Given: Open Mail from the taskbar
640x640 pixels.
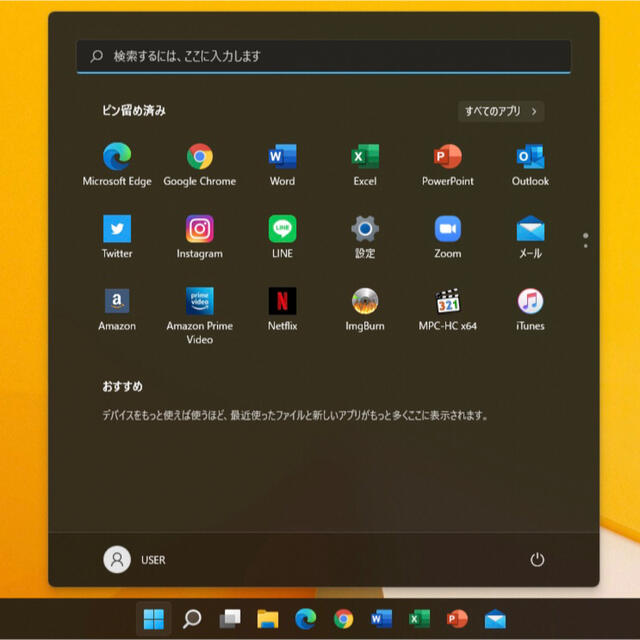Looking at the screenshot, I should (x=495, y=619).
